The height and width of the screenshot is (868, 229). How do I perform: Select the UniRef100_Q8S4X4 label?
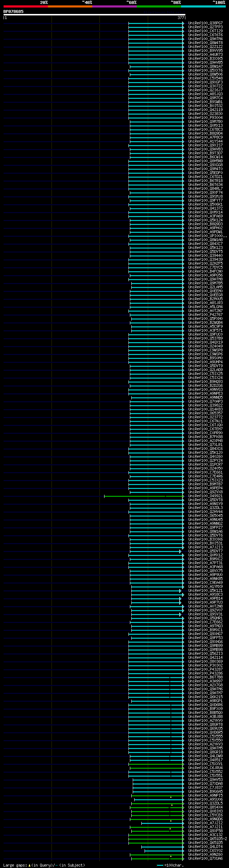point(205,807)
